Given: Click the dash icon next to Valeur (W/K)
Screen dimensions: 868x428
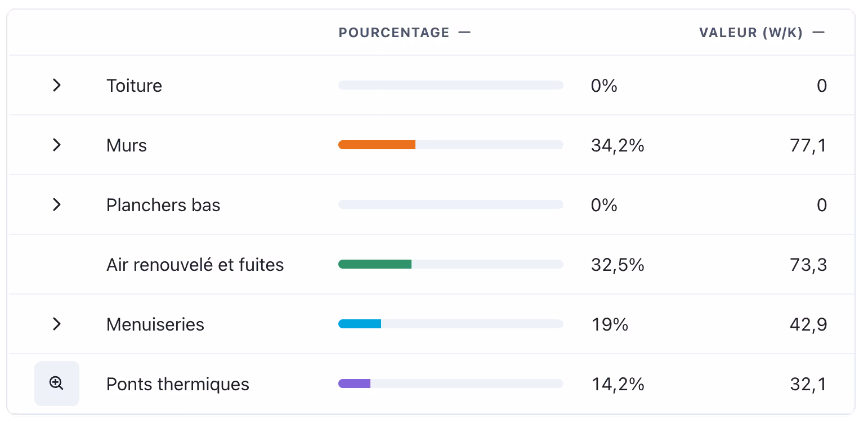Looking at the screenshot, I should tap(819, 32).
